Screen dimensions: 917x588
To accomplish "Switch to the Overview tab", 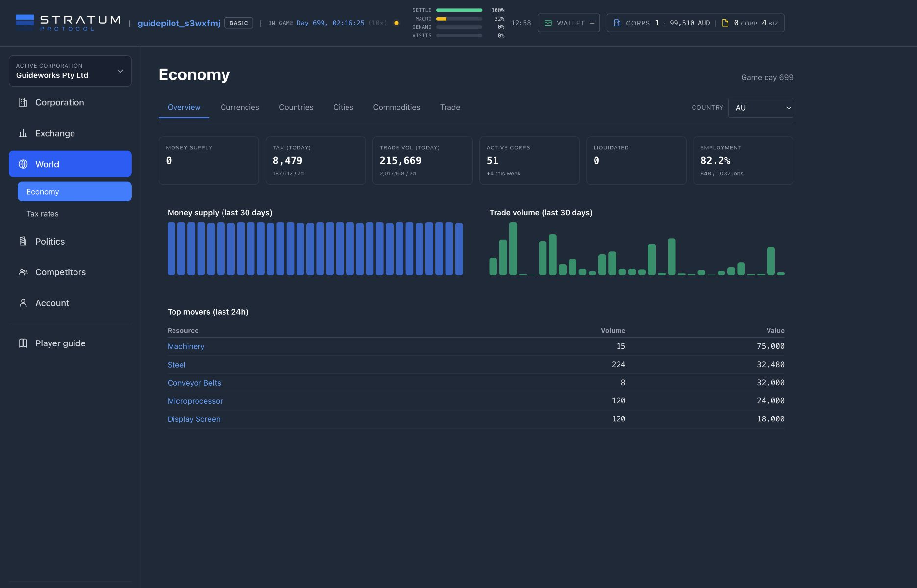I will point(184,107).
